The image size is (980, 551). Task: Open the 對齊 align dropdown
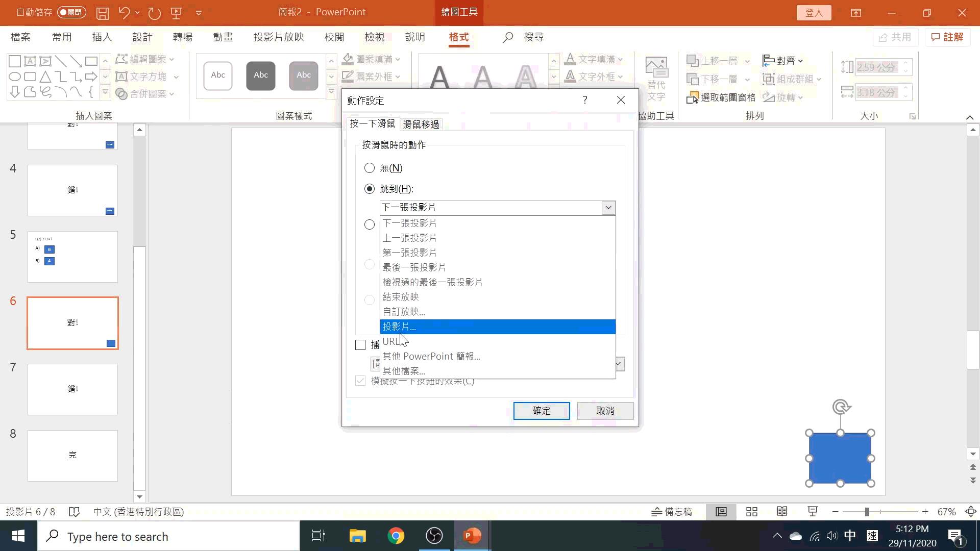point(782,60)
